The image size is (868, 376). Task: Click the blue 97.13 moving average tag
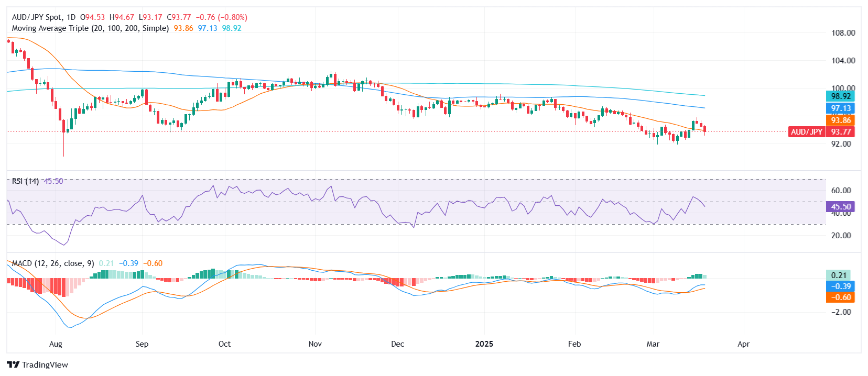point(841,108)
